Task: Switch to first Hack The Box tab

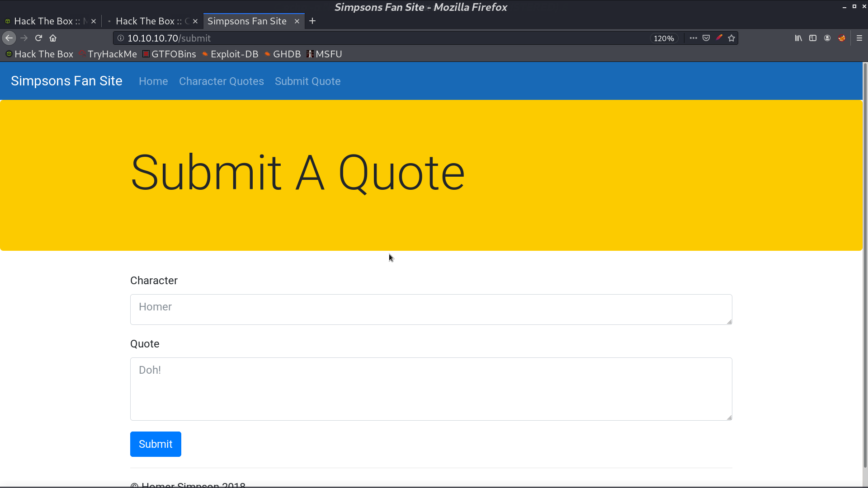Action: tap(47, 21)
